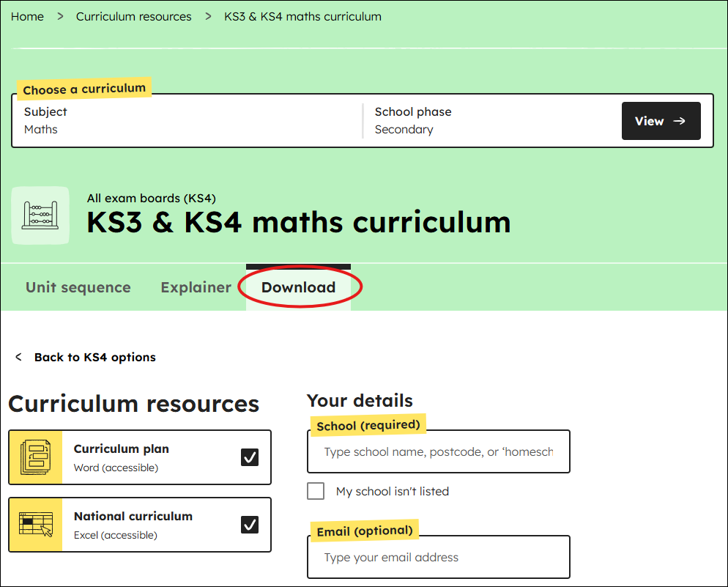This screenshot has width=728, height=587.
Task: Open the KS3 & KS4 maths curriculum breadcrumb
Action: 302,16
